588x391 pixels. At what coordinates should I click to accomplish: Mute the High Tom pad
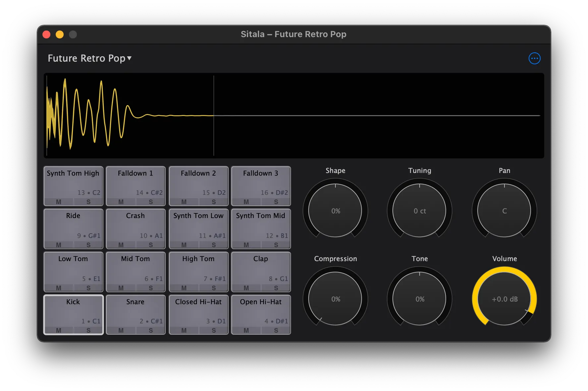pyautogui.click(x=184, y=288)
